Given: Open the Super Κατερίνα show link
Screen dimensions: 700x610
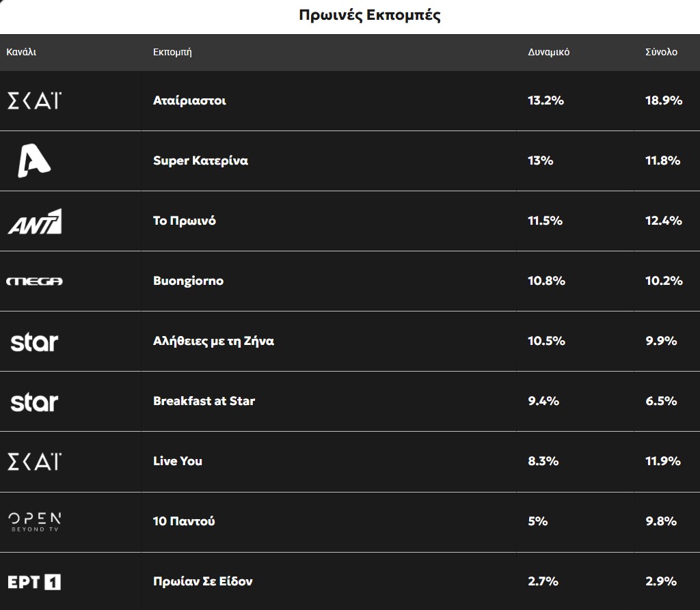Looking at the screenshot, I should click(200, 161).
